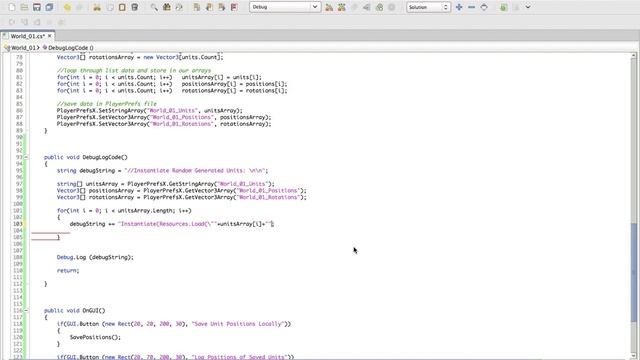
Task: Click the reset zoom icon
Action: (484, 7)
